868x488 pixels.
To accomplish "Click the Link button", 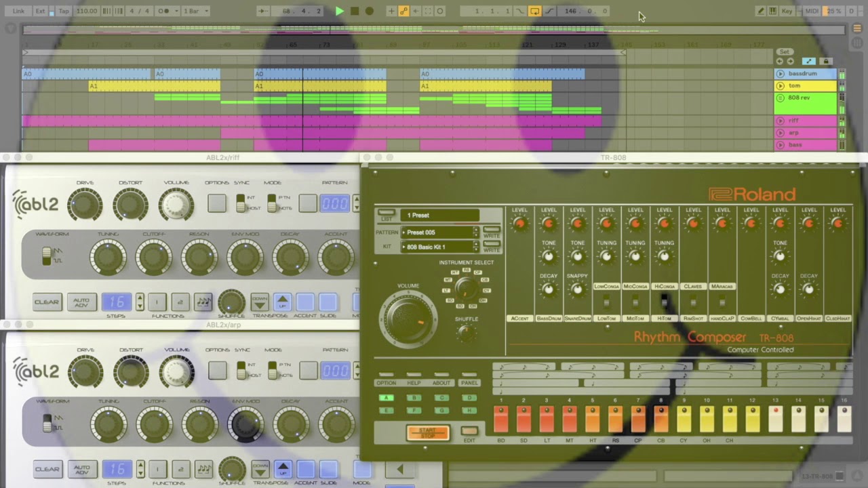I will coord(18,11).
